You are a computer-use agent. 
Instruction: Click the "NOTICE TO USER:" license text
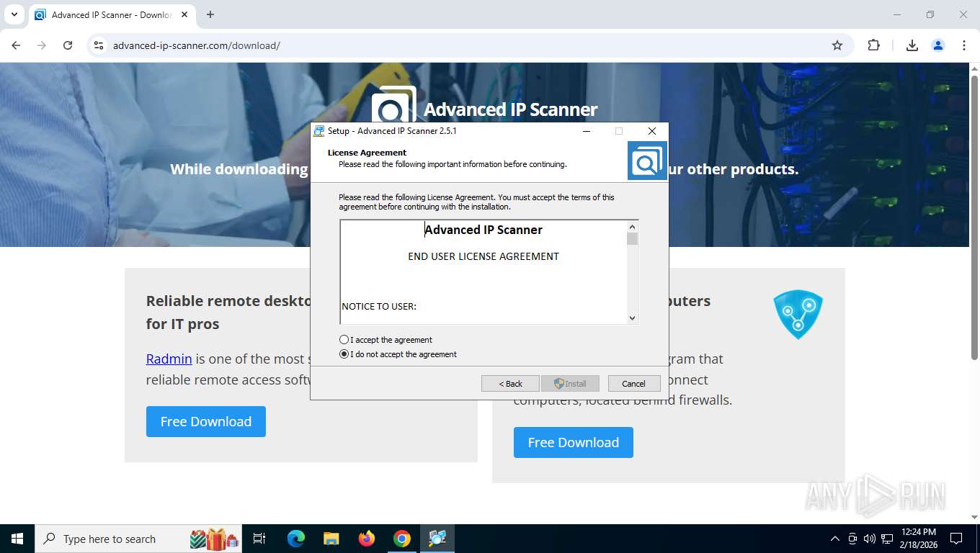click(x=379, y=306)
